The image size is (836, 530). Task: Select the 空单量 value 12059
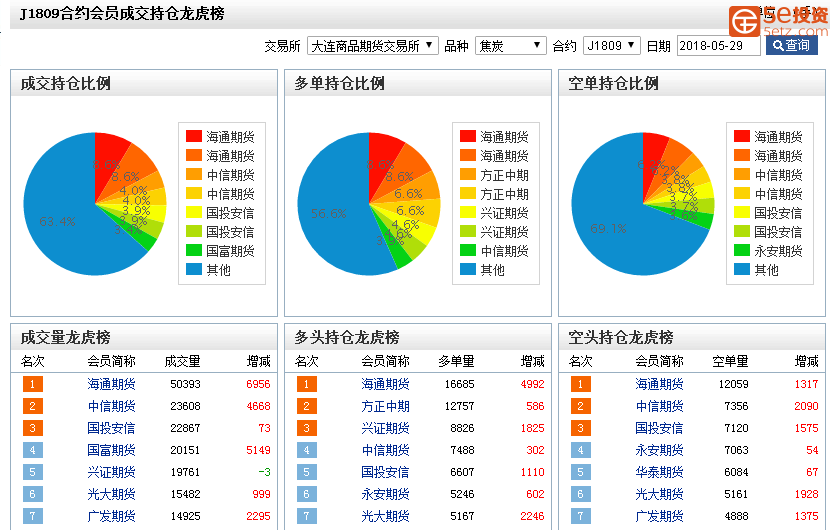tap(734, 384)
